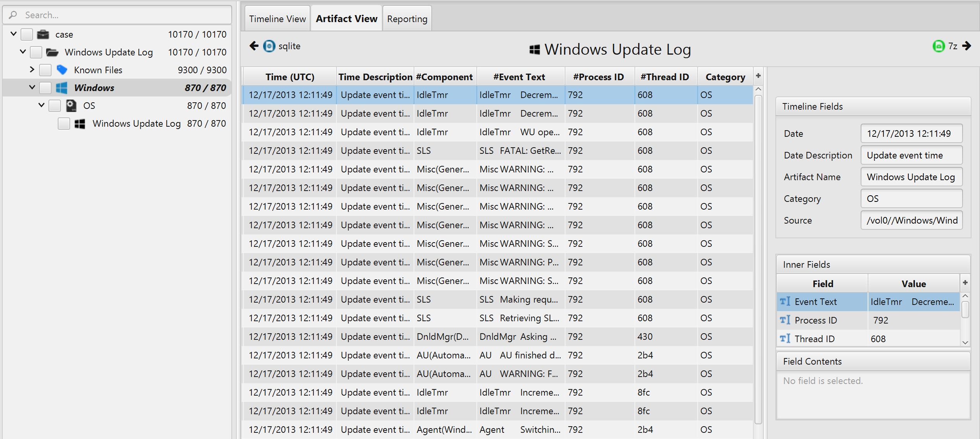Select the AU WARNING: F... row
The height and width of the screenshot is (439, 980).
coord(498,374)
